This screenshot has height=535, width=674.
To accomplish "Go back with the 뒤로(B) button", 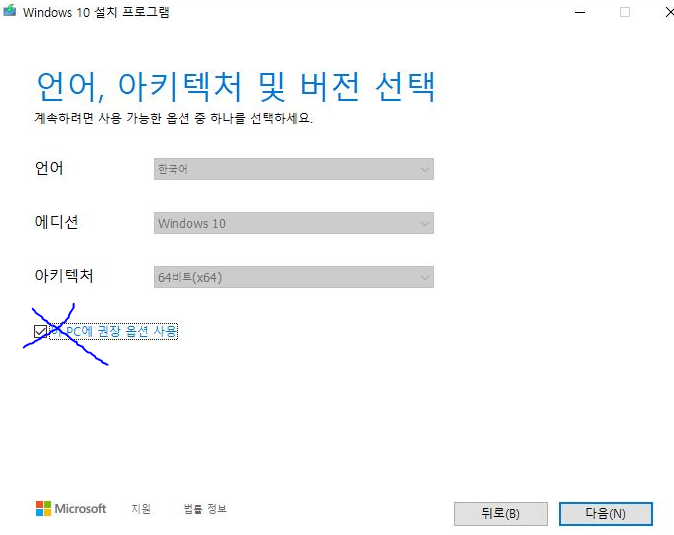I will coord(501,514).
